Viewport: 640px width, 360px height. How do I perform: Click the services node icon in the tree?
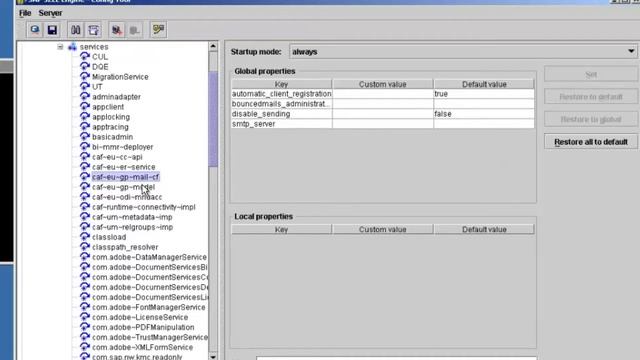click(72, 47)
